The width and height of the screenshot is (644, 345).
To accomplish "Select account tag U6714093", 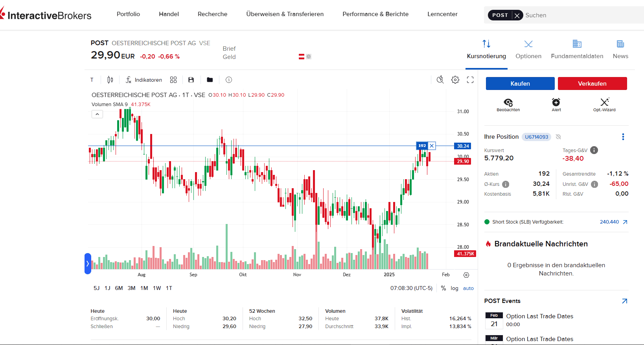I will click(536, 137).
